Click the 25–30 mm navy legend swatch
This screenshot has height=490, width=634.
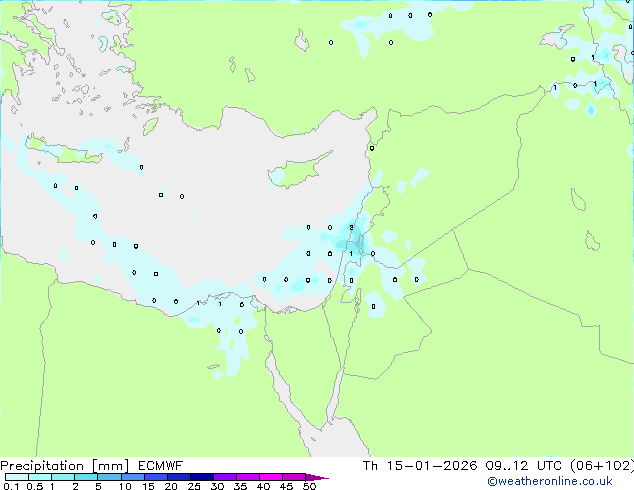[201, 477]
